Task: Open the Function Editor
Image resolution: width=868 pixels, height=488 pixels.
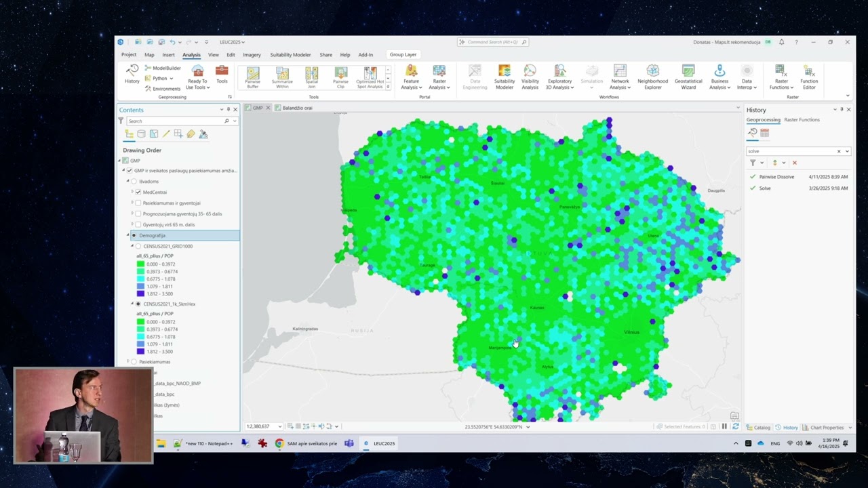Action: pos(809,77)
